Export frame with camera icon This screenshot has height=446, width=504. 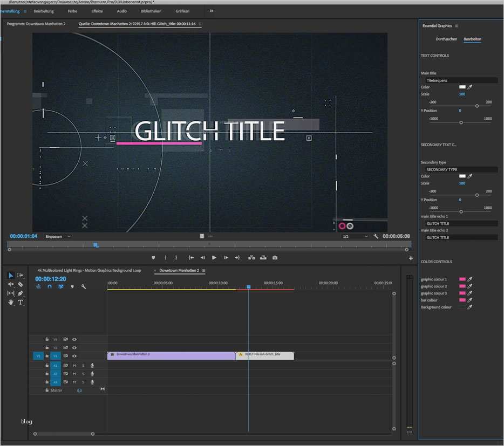tap(275, 258)
